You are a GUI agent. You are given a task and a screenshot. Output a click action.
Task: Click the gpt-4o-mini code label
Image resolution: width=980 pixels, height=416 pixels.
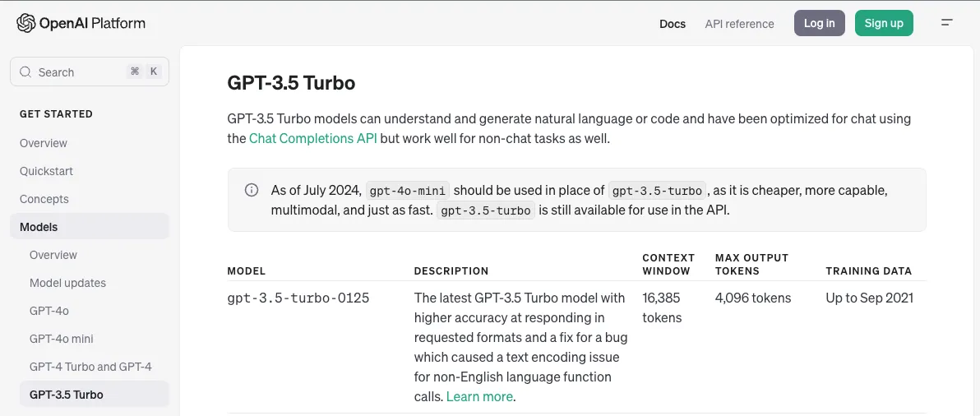click(408, 191)
